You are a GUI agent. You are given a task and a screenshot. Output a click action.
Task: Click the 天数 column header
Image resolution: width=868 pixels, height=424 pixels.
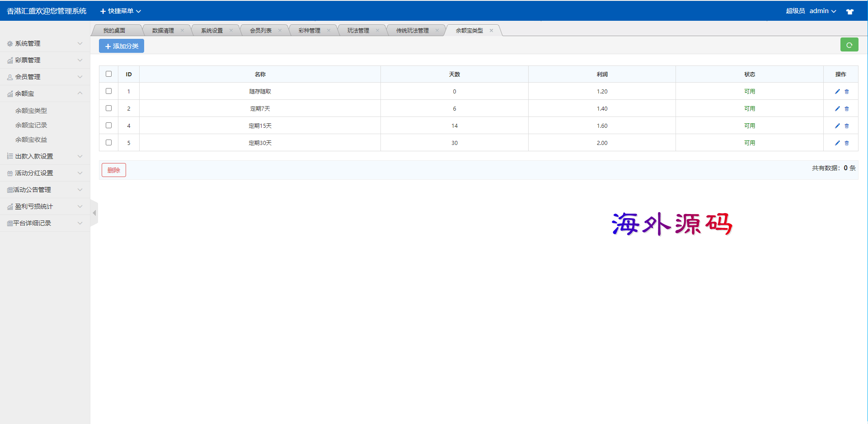[455, 75]
